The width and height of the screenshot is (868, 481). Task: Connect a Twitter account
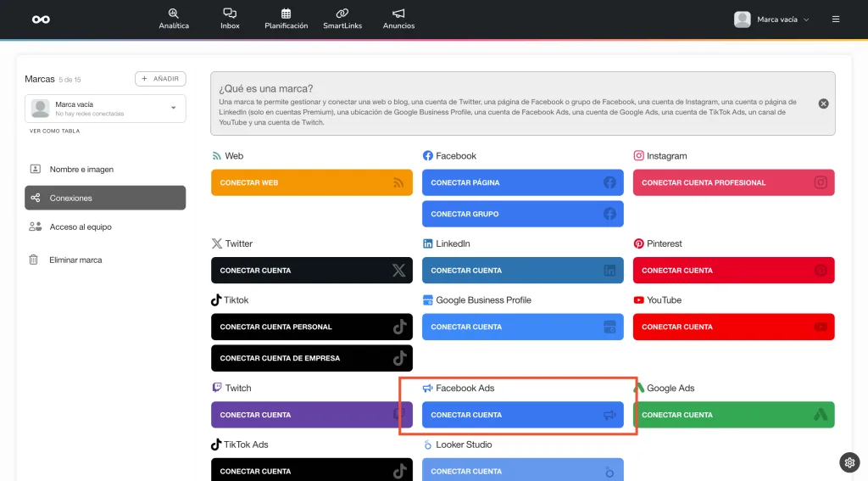312,271
